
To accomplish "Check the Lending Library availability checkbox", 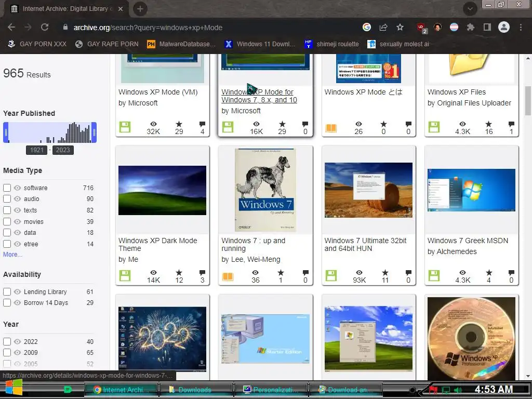I will click(x=7, y=291).
